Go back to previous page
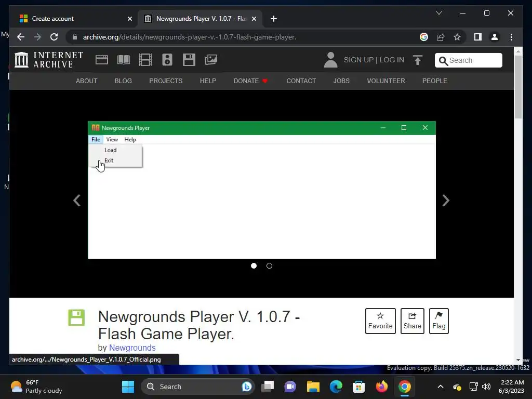Viewport: 532px width, 399px height. pos(21,37)
